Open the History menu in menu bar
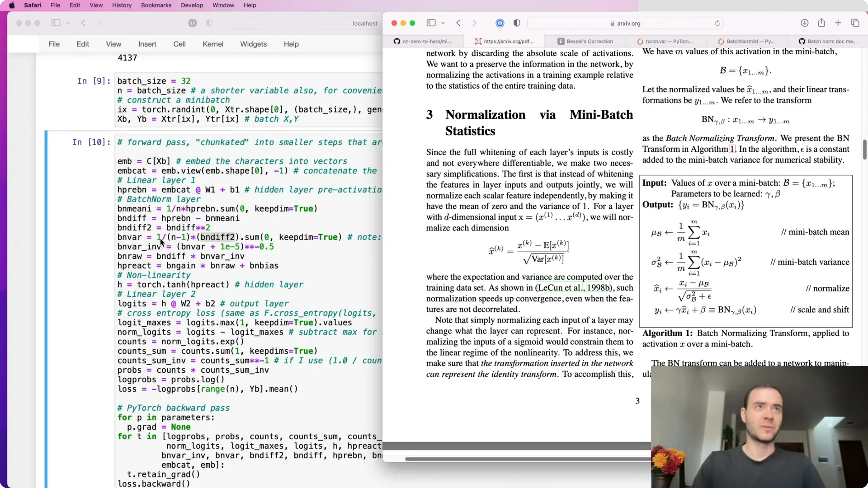868x488 pixels. pos(122,5)
